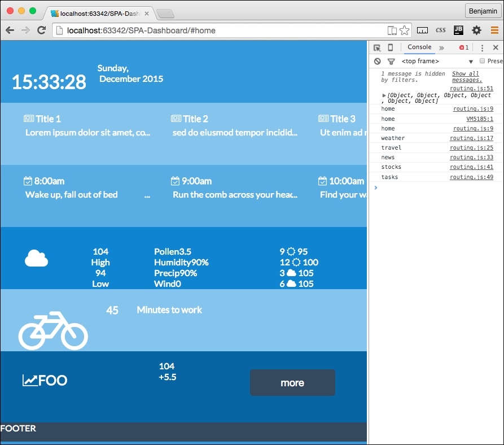The image size is (504, 445).
Task: Click Wake up, fall out of bed task
Action: (71, 194)
